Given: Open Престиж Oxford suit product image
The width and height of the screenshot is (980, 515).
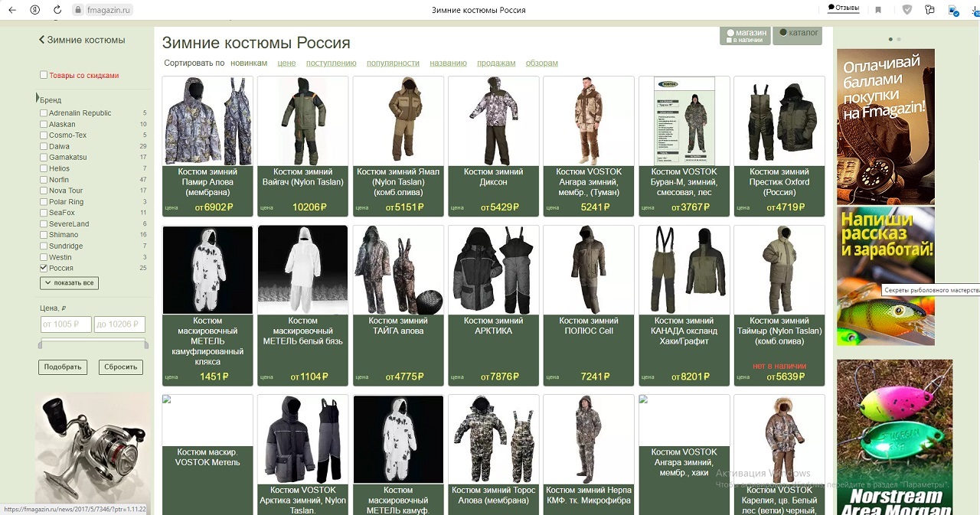Looking at the screenshot, I should [x=779, y=121].
